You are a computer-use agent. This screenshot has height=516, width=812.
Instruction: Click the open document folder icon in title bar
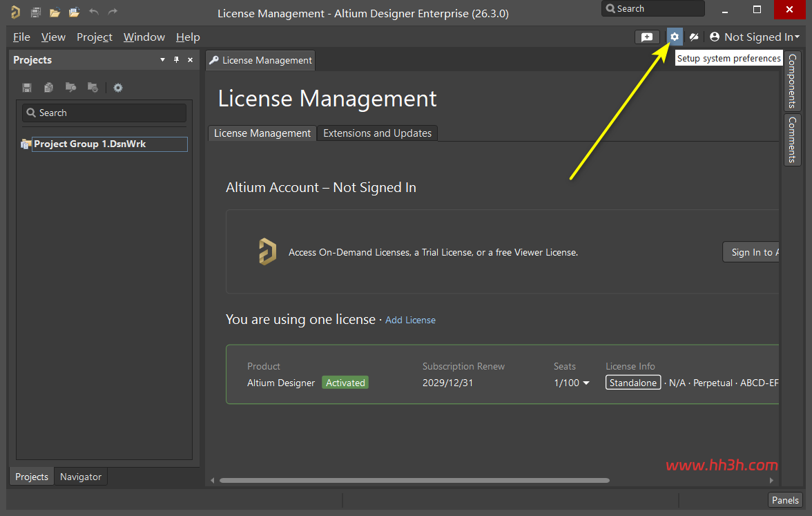55,12
